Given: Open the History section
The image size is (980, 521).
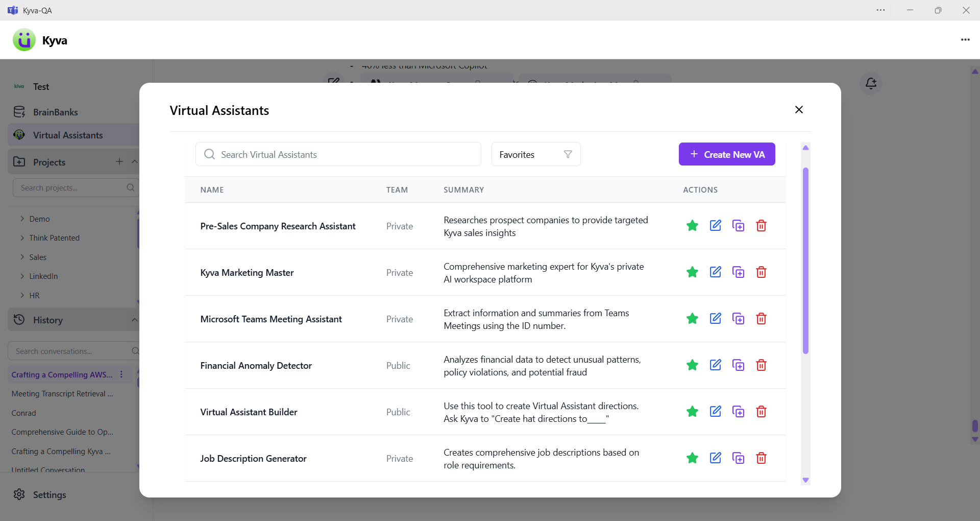Looking at the screenshot, I should pos(48,320).
